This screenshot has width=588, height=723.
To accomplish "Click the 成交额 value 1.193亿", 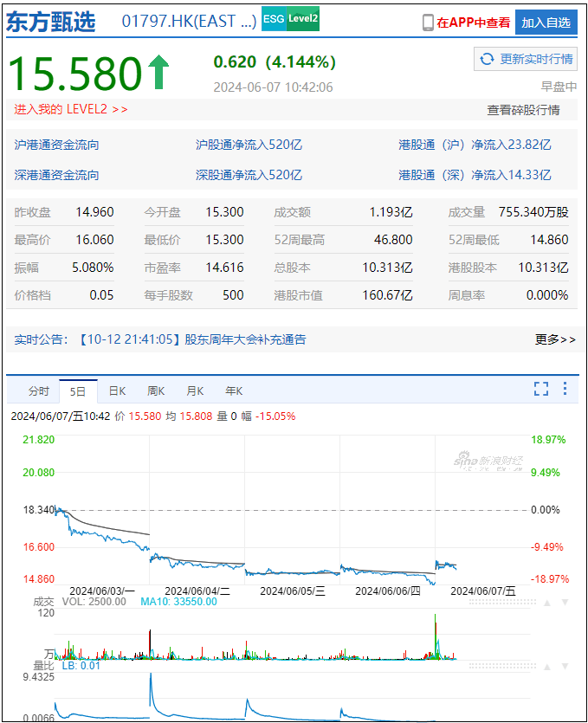I will point(391,212).
